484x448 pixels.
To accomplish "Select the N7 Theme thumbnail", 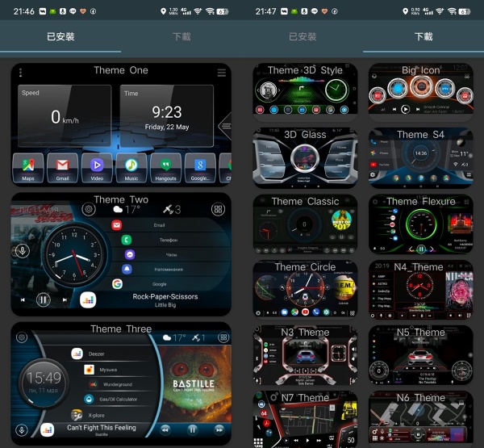I will click(x=305, y=419).
